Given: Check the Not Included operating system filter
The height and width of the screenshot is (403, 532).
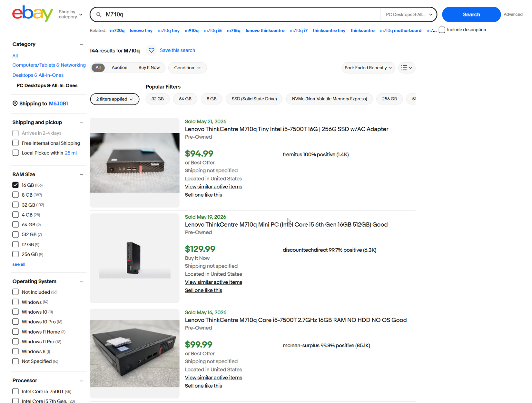Looking at the screenshot, I should tap(15, 292).
